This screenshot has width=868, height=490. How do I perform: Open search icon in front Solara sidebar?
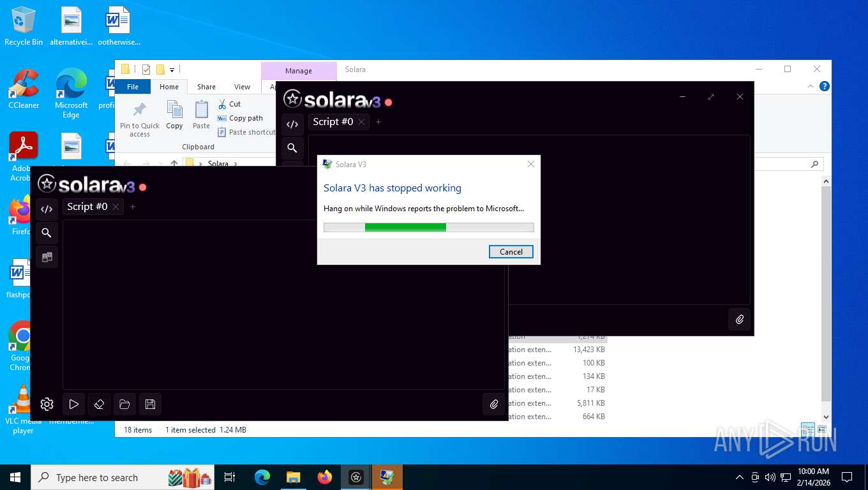point(47,233)
